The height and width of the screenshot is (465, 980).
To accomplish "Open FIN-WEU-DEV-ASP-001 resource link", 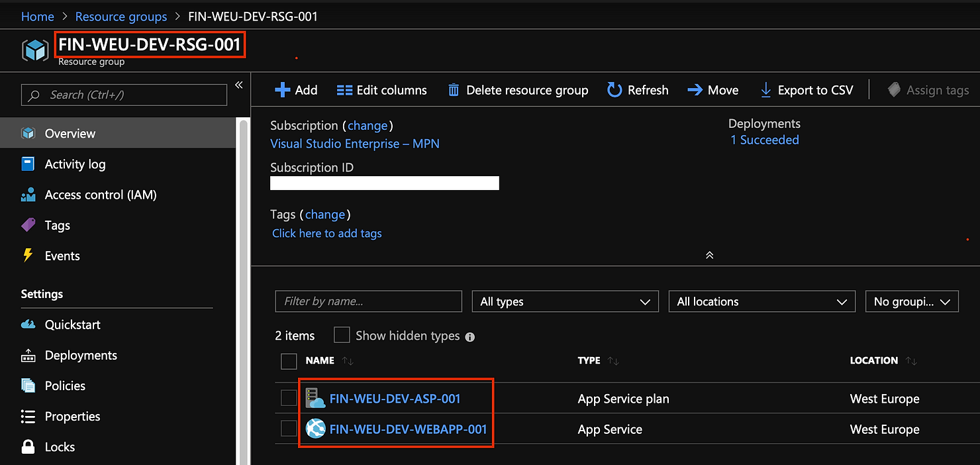I will coord(395,399).
